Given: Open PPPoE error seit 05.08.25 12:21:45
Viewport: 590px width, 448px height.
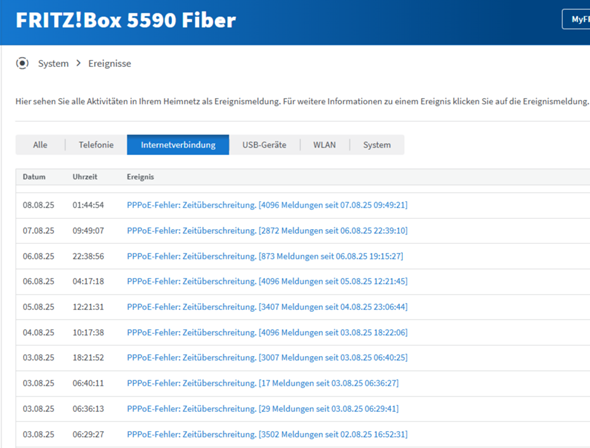Looking at the screenshot, I should [267, 281].
